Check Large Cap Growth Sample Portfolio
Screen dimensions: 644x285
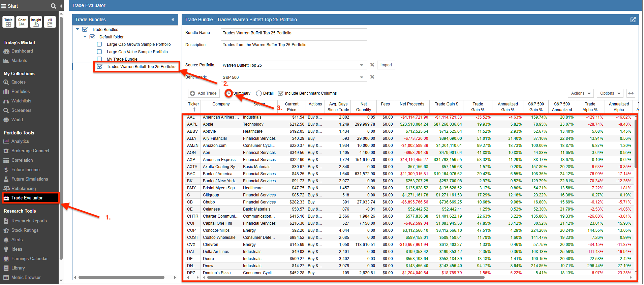99,44
